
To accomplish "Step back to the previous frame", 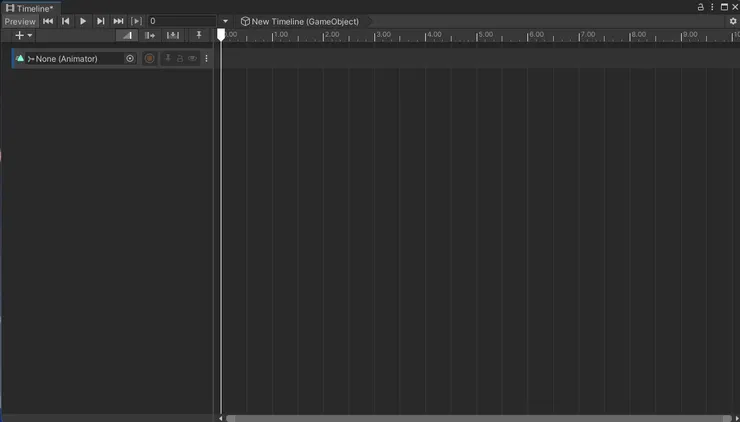I will tap(66, 21).
